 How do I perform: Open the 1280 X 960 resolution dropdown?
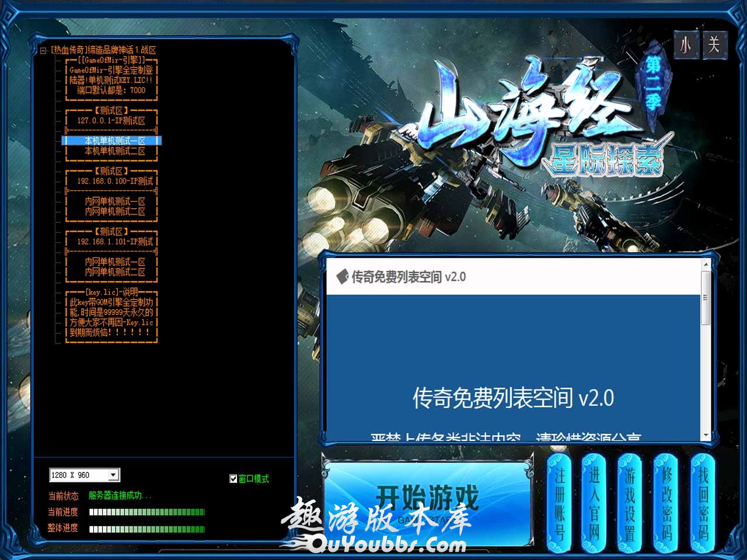114,475
